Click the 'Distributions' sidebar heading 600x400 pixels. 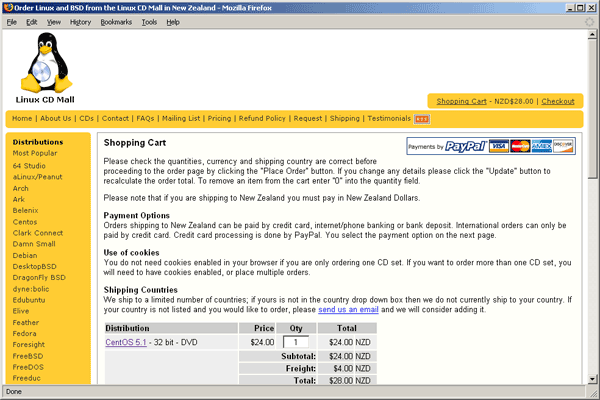[x=38, y=142]
